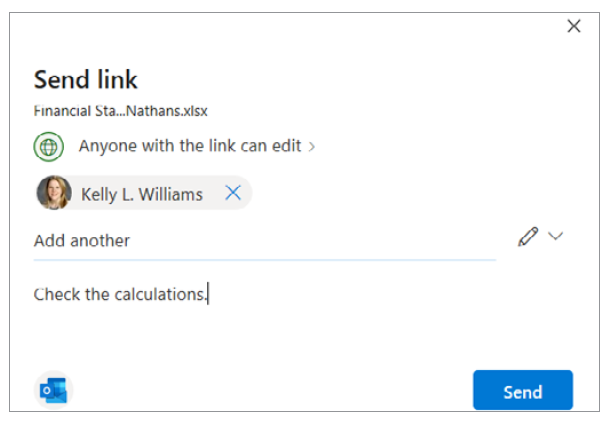Click Kelly L. Williams' profile photo
This screenshot has width=604, height=442.
pyautogui.click(x=54, y=193)
